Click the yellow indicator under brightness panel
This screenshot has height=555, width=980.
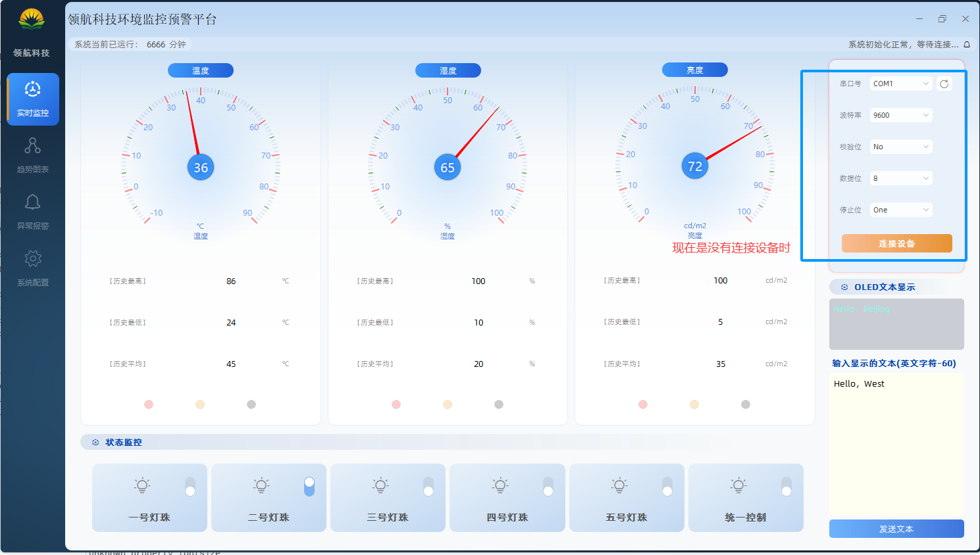(694, 404)
